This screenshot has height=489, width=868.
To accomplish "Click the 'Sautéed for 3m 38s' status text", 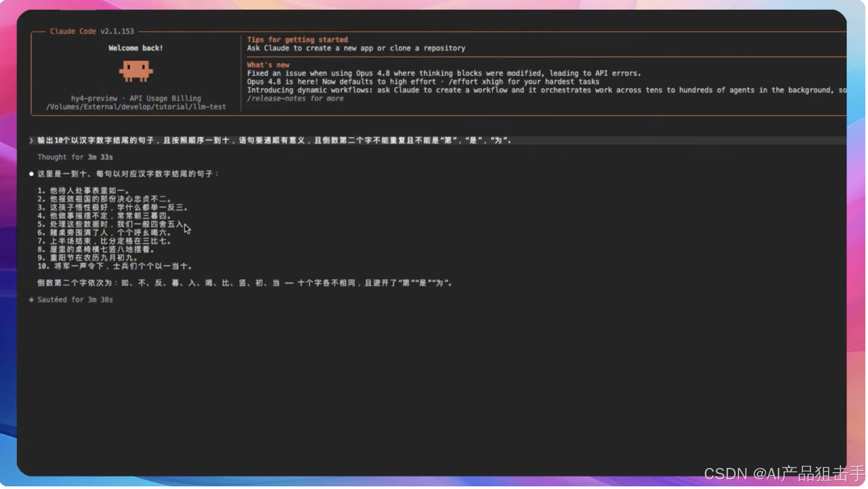I will [x=75, y=300].
